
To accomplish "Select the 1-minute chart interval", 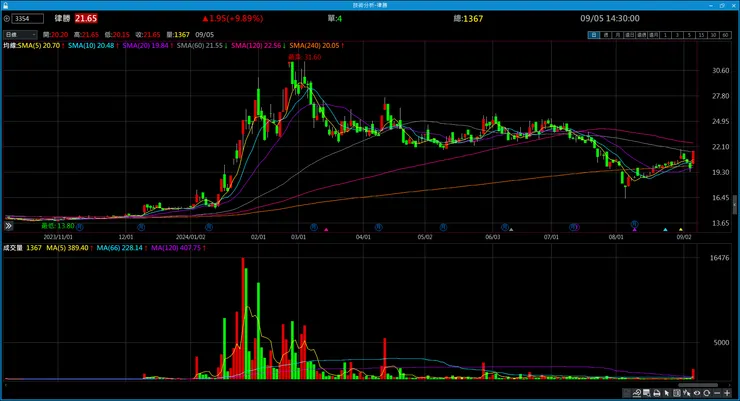I will [665, 35].
